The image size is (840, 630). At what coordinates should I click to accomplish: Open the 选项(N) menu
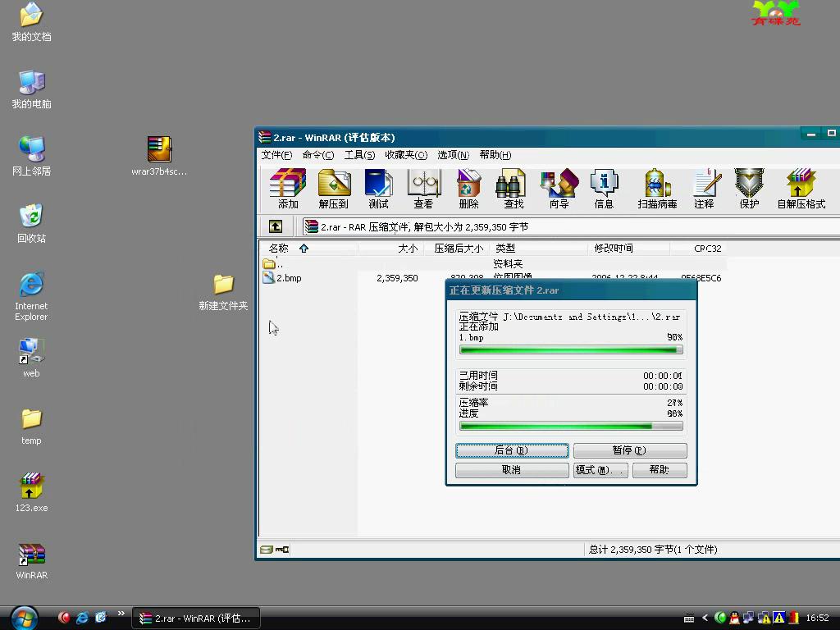point(453,155)
